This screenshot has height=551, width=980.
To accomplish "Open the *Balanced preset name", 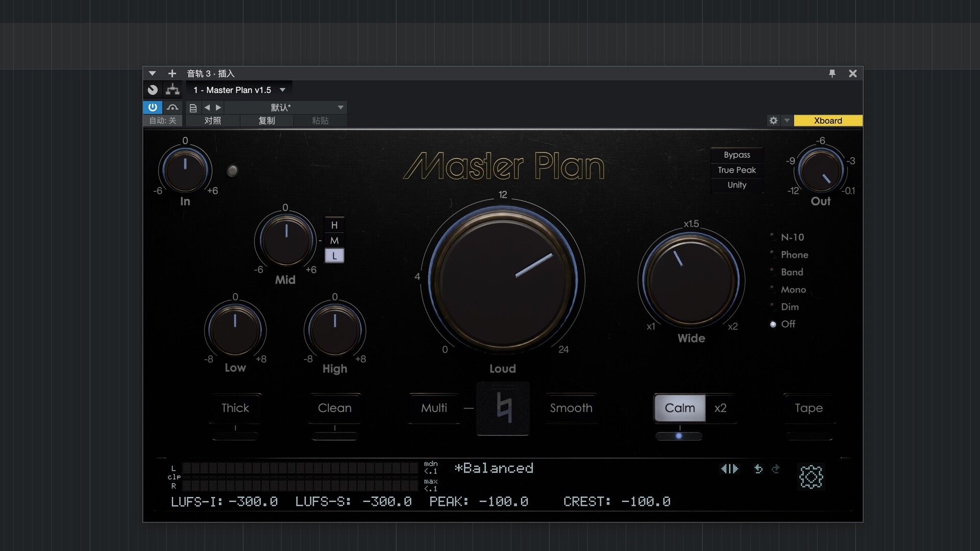I will tap(494, 468).
